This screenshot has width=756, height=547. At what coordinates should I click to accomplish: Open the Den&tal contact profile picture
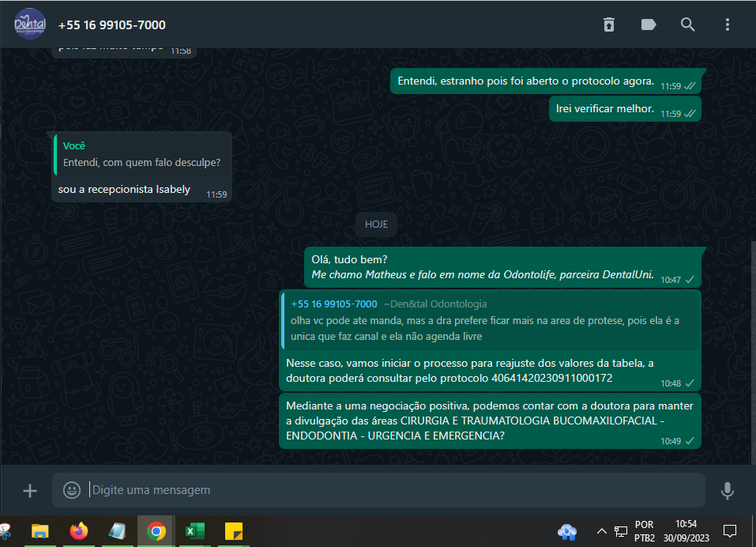pos(30,25)
